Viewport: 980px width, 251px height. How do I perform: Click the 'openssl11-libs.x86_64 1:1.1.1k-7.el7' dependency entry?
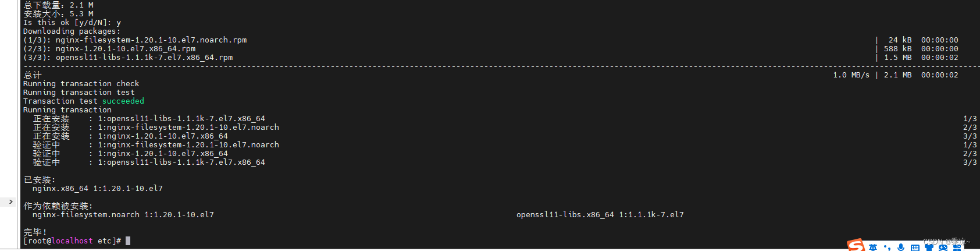600,215
